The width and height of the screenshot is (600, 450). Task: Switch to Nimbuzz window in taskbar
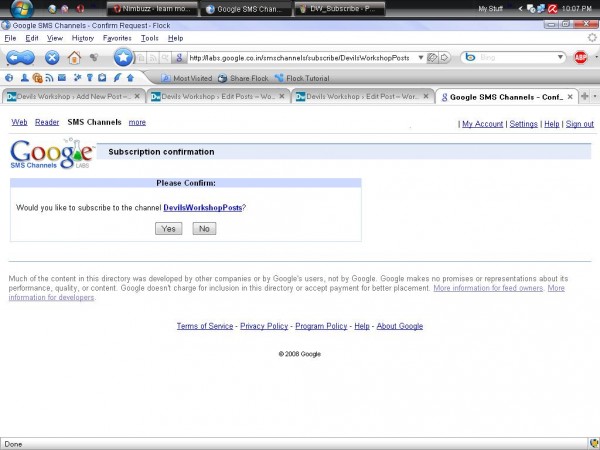(152, 9)
